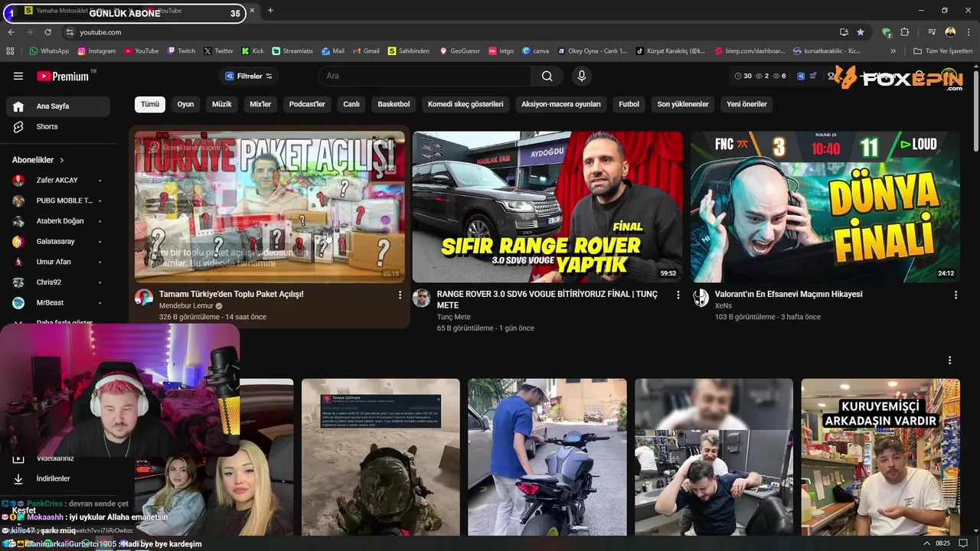Open the Tunç Mete channel avatar
This screenshot has height=551, width=980.
421,298
